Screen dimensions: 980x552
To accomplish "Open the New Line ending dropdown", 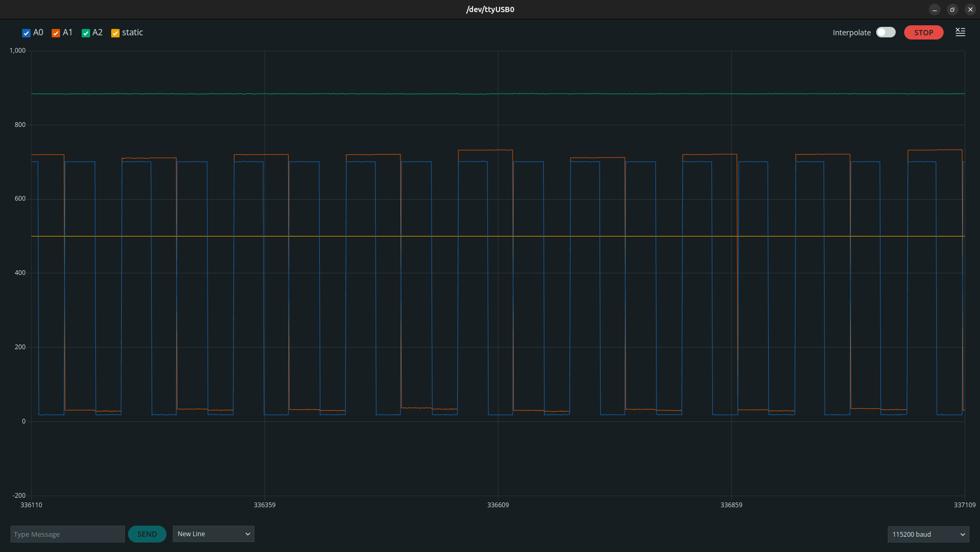I will (x=213, y=534).
